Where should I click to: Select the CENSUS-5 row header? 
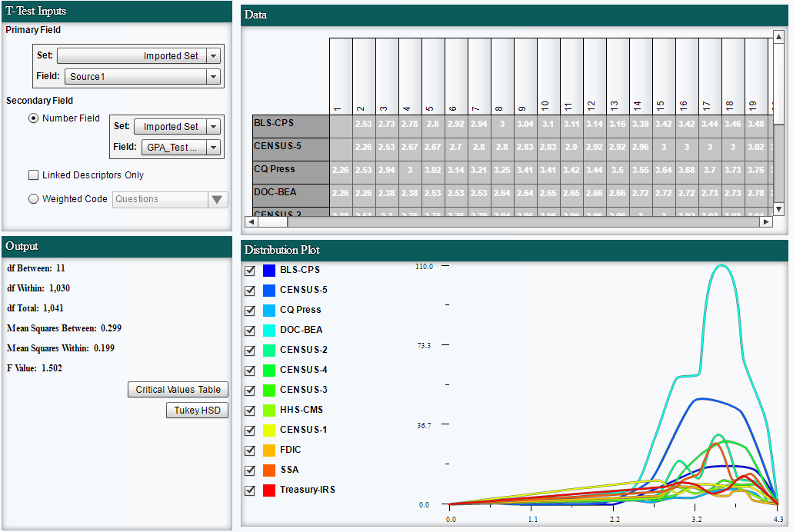[291, 150]
